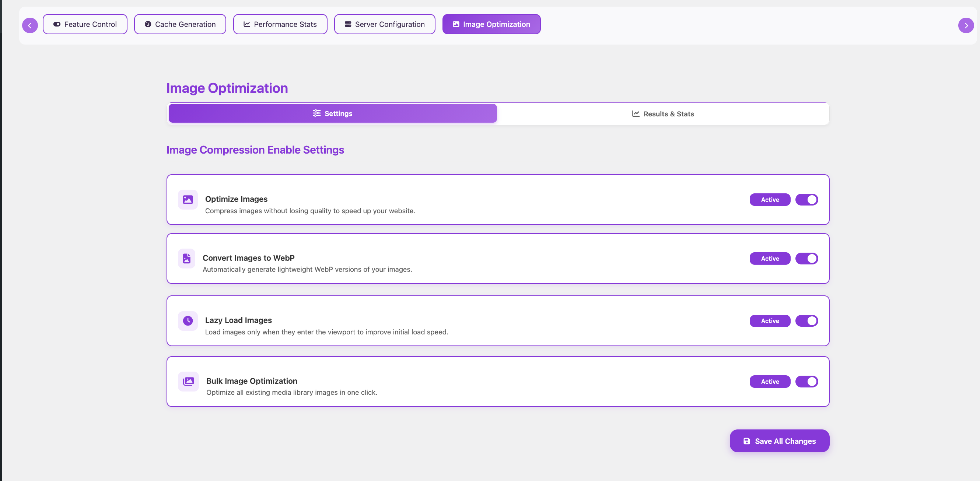Click the Lazy Load Images clock icon
This screenshot has width=980, height=481.
click(188, 321)
